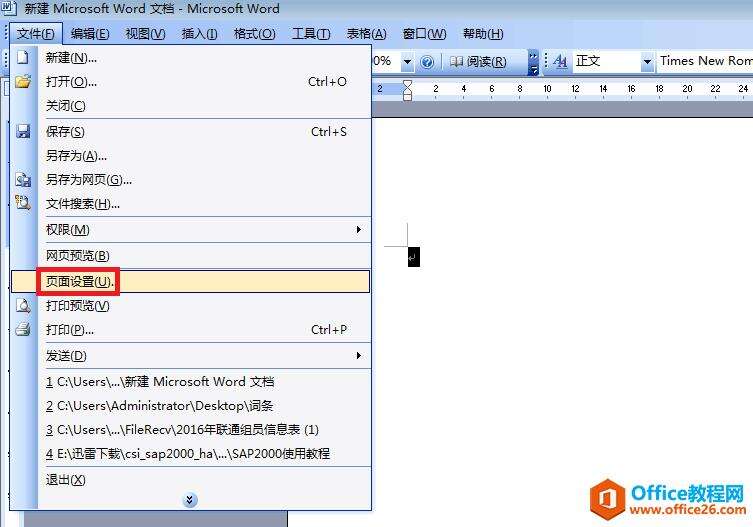The height and width of the screenshot is (527, 753).
Task: Click the print preview magnifier icon
Action: click(x=23, y=306)
